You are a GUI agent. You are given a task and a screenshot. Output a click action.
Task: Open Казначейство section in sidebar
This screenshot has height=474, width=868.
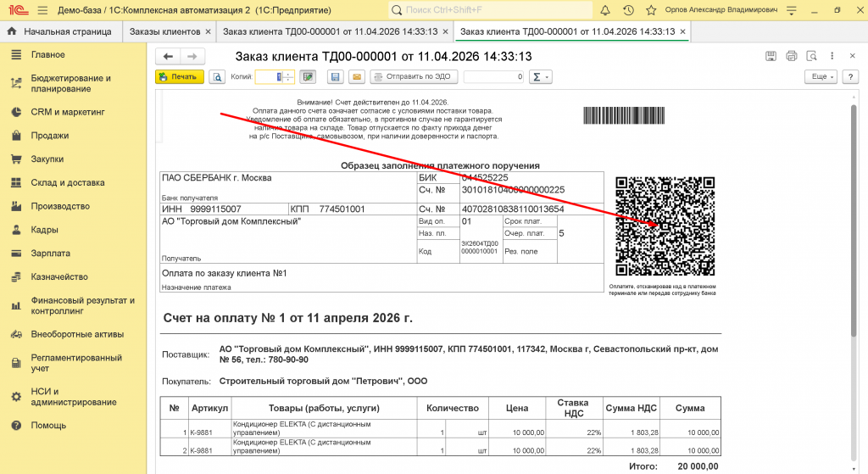tap(59, 276)
